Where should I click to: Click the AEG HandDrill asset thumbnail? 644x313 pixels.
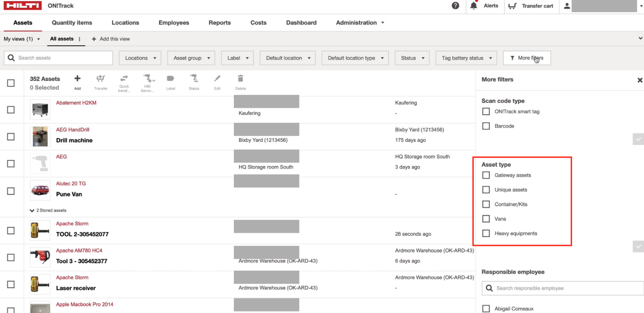point(40,137)
